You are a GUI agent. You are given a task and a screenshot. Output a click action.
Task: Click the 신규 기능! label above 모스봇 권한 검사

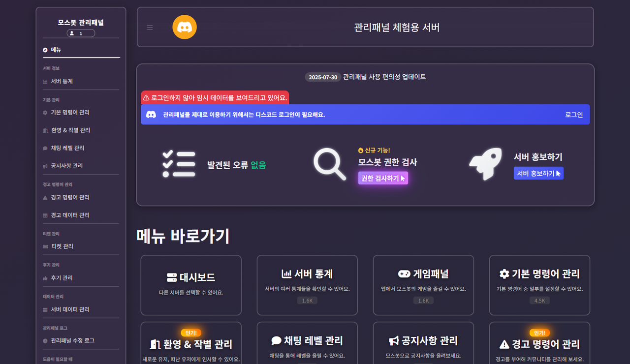(374, 151)
